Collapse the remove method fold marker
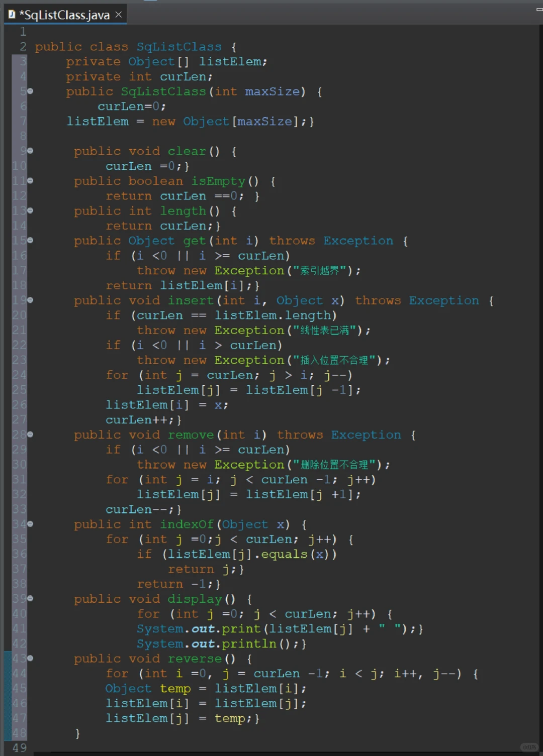Image resolution: width=543 pixels, height=756 pixels. coord(30,434)
